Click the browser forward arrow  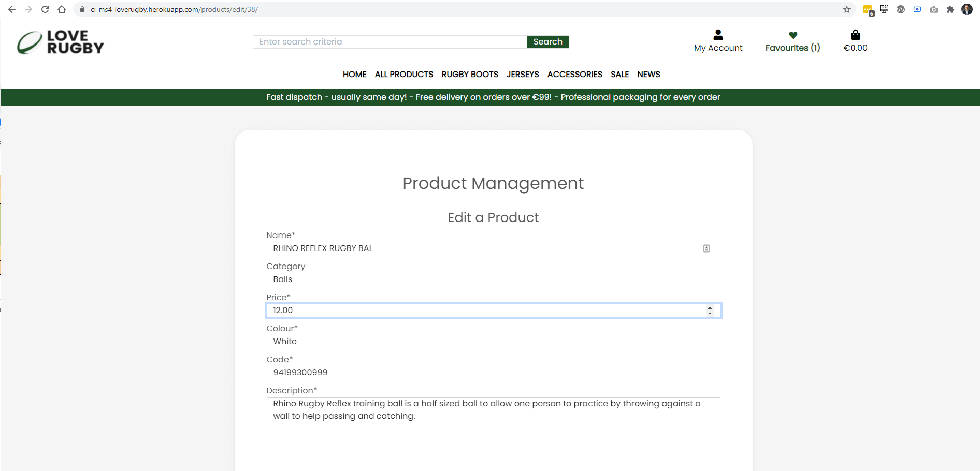tap(28, 9)
